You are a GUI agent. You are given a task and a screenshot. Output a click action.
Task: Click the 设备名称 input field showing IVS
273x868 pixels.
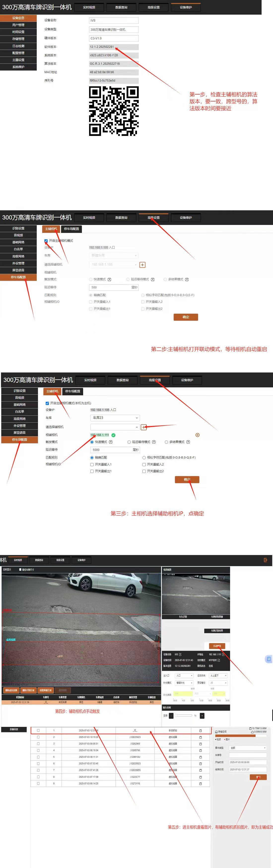point(114,21)
